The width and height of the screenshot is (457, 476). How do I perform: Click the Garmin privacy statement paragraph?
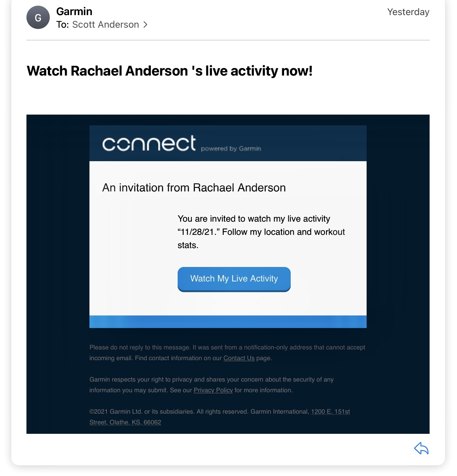(211, 385)
